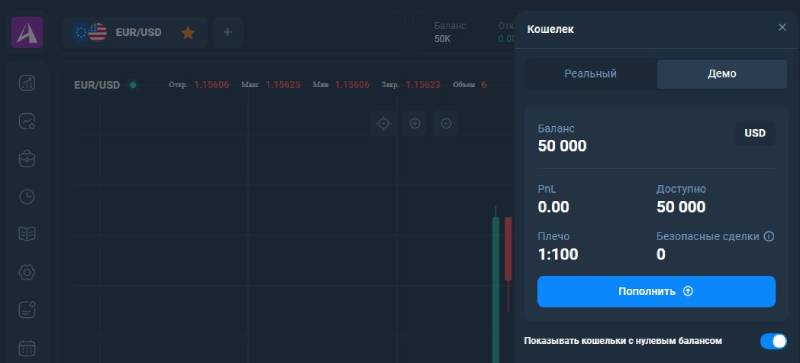This screenshot has width=800, height=363.
Task: Add a new asset tab with plus
Action: [228, 32]
